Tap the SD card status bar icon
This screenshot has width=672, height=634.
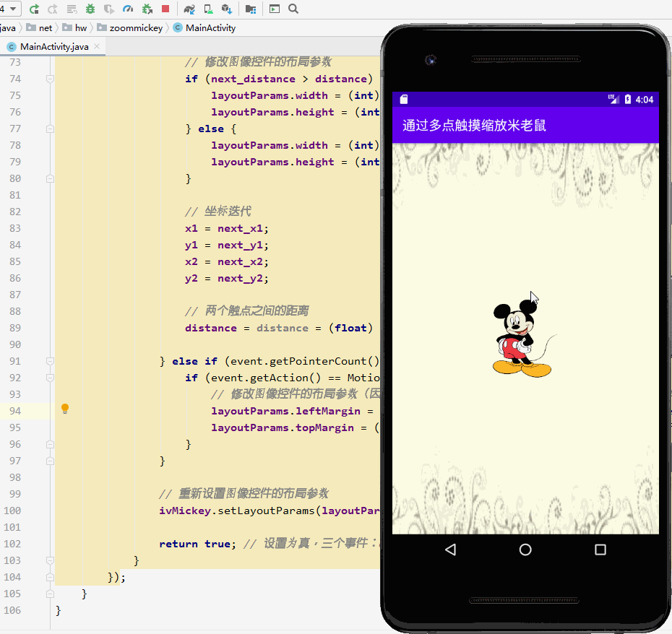404,100
